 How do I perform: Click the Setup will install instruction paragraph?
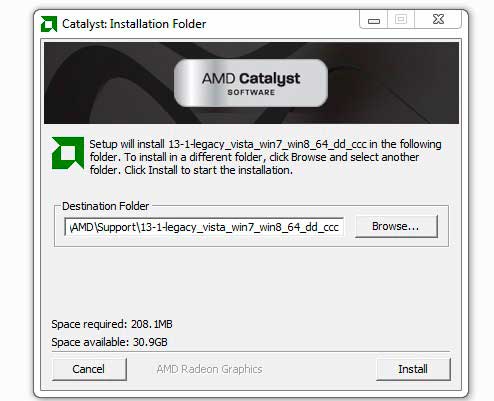(x=265, y=157)
